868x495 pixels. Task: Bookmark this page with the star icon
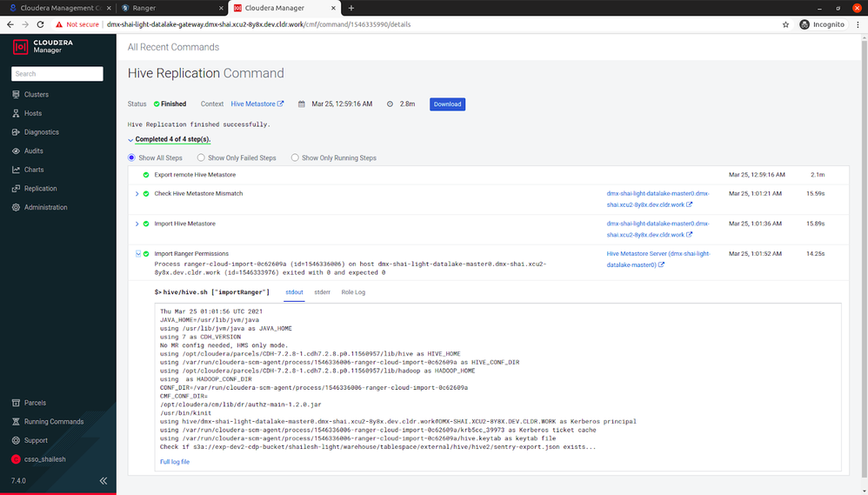pos(785,24)
